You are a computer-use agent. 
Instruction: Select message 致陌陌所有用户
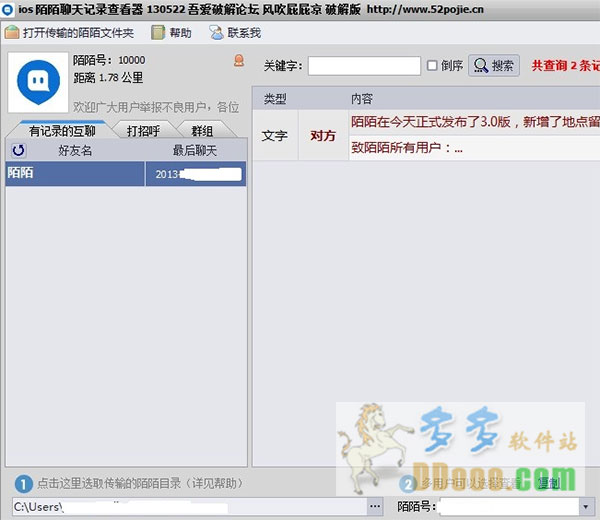[474, 148]
